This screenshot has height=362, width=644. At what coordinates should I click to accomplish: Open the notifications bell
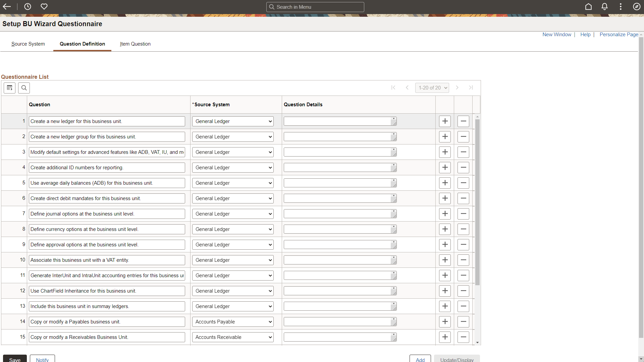pyautogui.click(x=604, y=7)
